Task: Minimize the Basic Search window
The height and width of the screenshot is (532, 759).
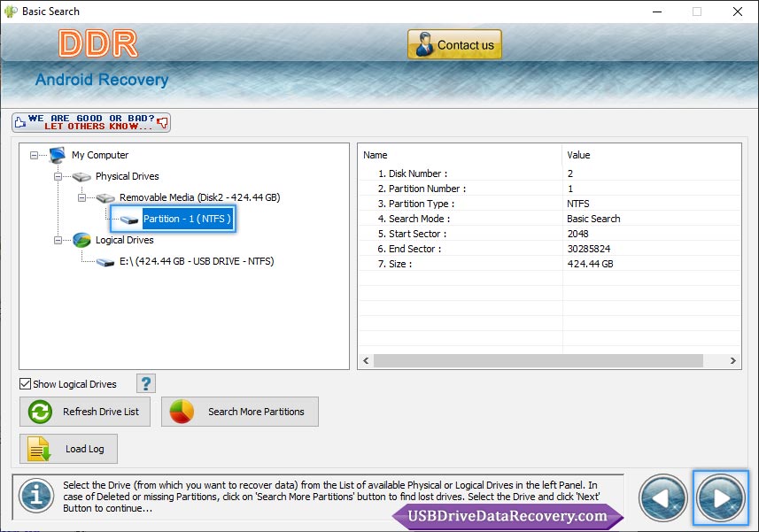Action: (x=657, y=12)
